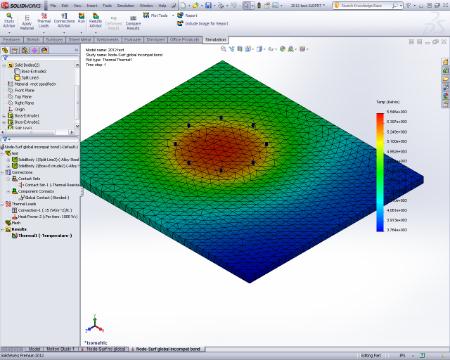Click the New document icon
The height and width of the screenshot is (360, 450).
pos(184,5)
